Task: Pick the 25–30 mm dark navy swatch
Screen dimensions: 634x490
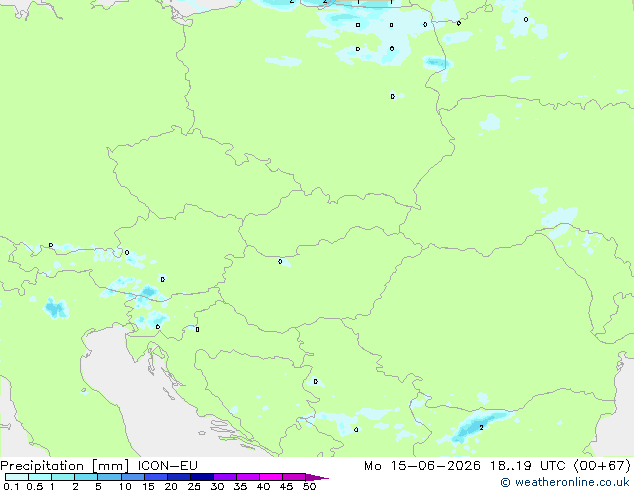Action: click(x=201, y=477)
